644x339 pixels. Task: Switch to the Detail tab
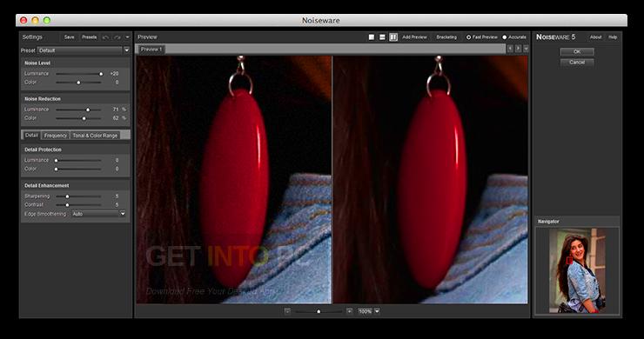pyautogui.click(x=31, y=135)
